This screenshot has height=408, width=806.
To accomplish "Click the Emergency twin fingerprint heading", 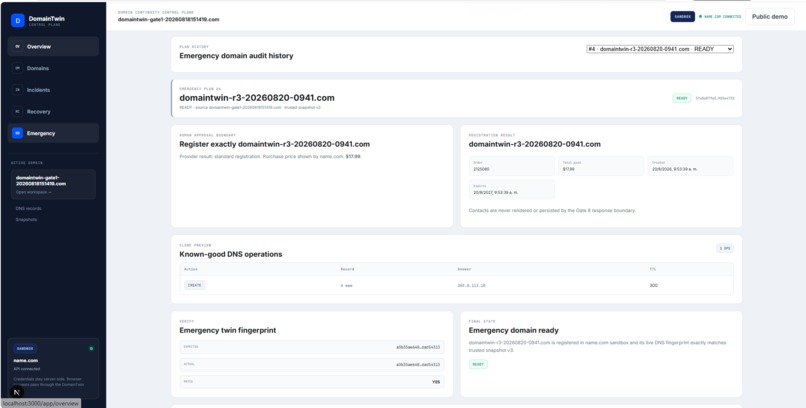I will coord(228,330).
